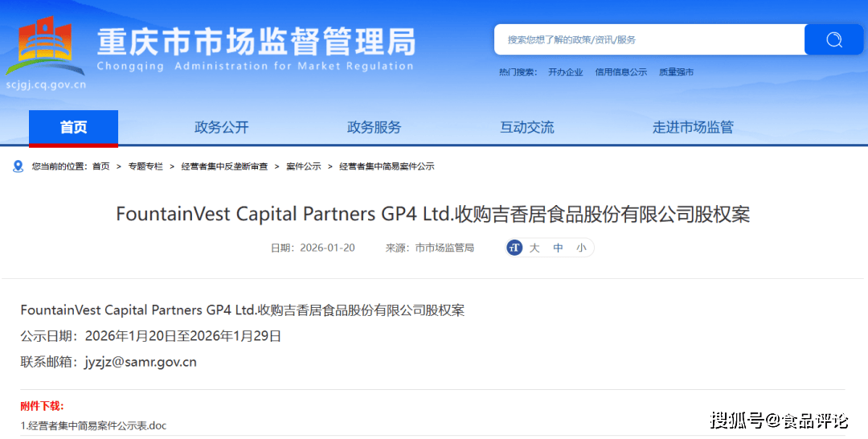
Task: Open the 首页 navigation tab
Action: (x=74, y=128)
